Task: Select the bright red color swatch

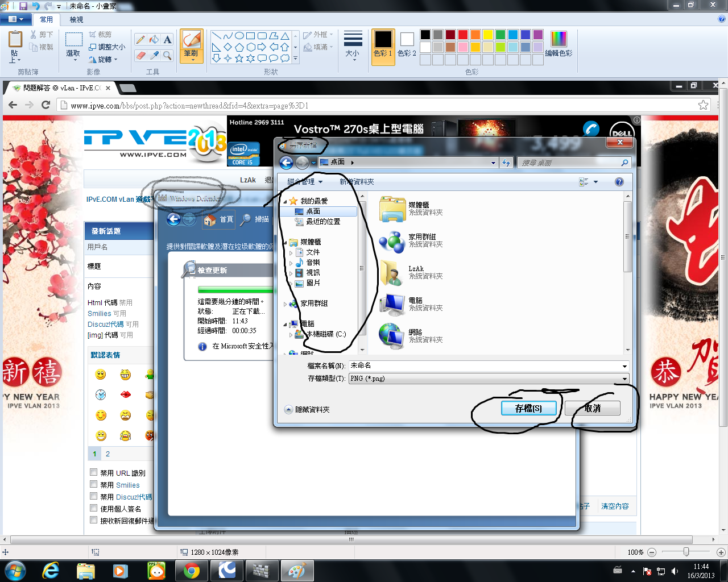Action: click(462, 35)
